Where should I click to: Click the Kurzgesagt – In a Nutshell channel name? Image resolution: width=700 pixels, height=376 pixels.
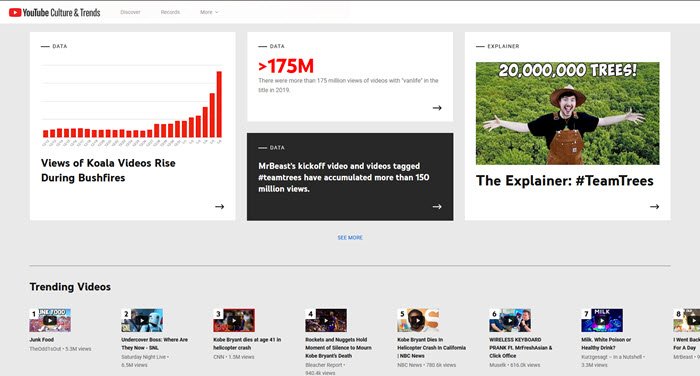click(x=612, y=357)
